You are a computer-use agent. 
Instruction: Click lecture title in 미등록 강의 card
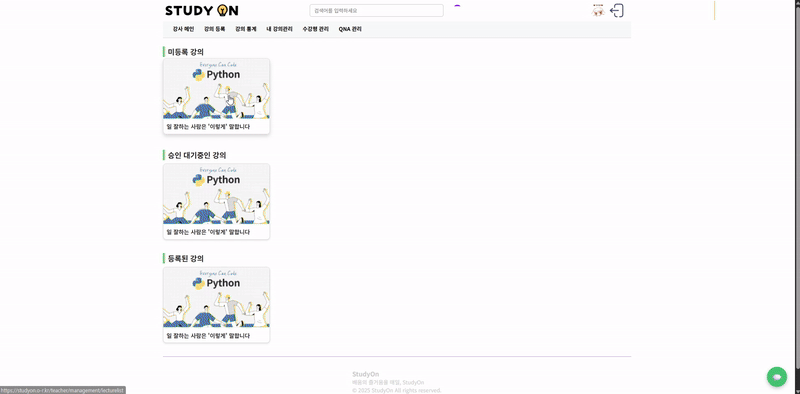pos(208,127)
